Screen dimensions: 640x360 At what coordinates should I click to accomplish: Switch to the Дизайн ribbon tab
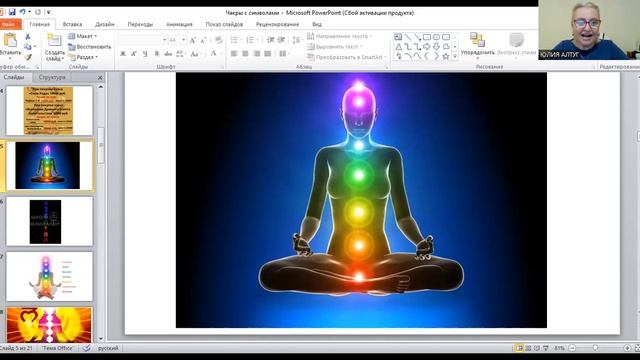click(x=105, y=24)
